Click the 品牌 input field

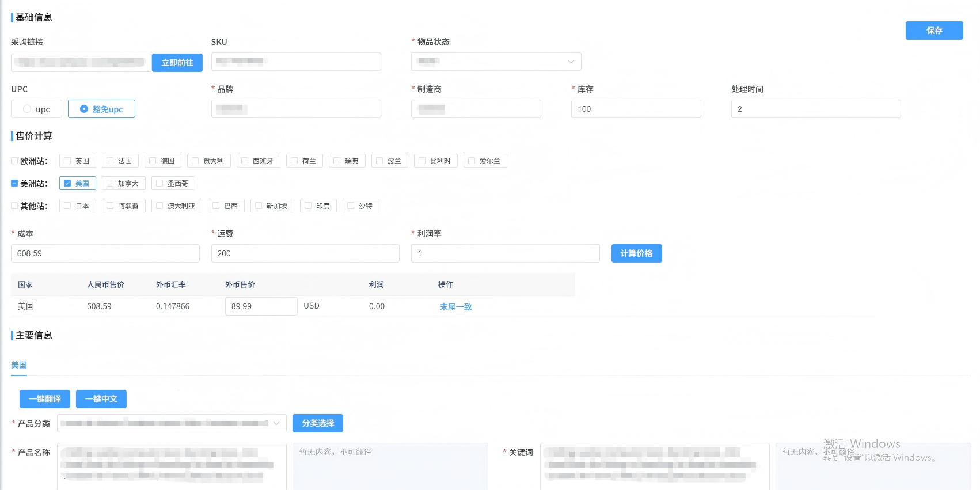[x=296, y=109]
